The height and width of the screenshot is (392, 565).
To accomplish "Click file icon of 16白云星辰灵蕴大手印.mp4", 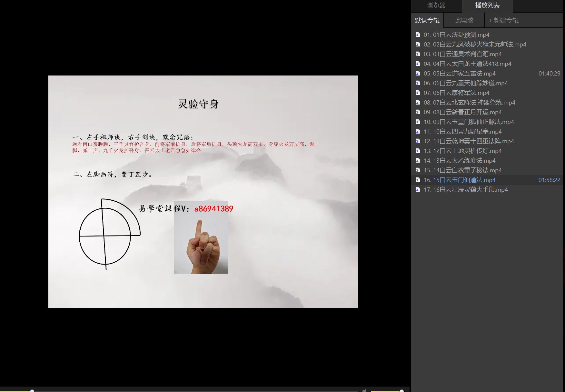I will pos(418,190).
